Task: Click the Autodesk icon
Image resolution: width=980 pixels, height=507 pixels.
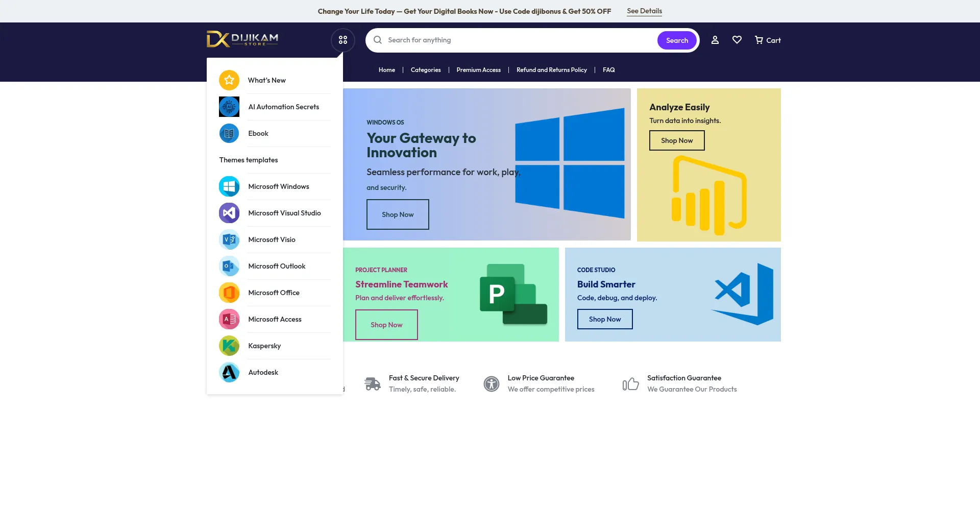Action: [x=229, y=372]
